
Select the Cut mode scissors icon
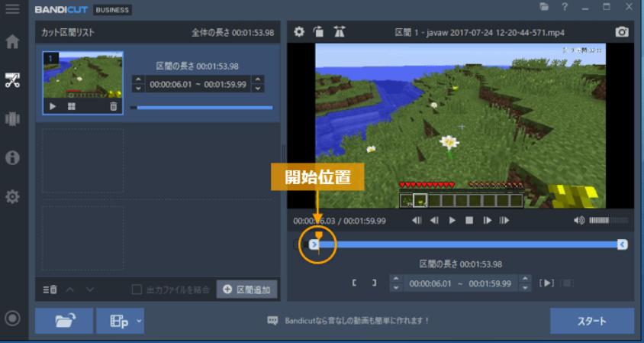click(12, 80)
